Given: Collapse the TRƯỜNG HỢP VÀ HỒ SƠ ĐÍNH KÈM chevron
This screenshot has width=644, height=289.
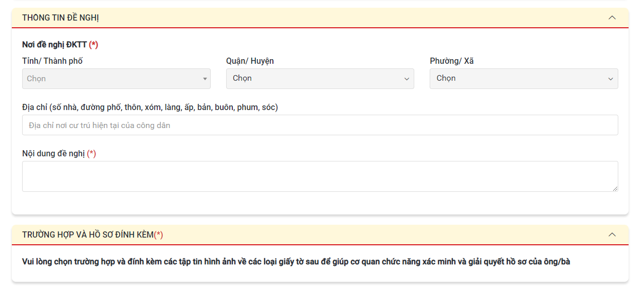Looking at the screenshot, I should pos(612,234).
